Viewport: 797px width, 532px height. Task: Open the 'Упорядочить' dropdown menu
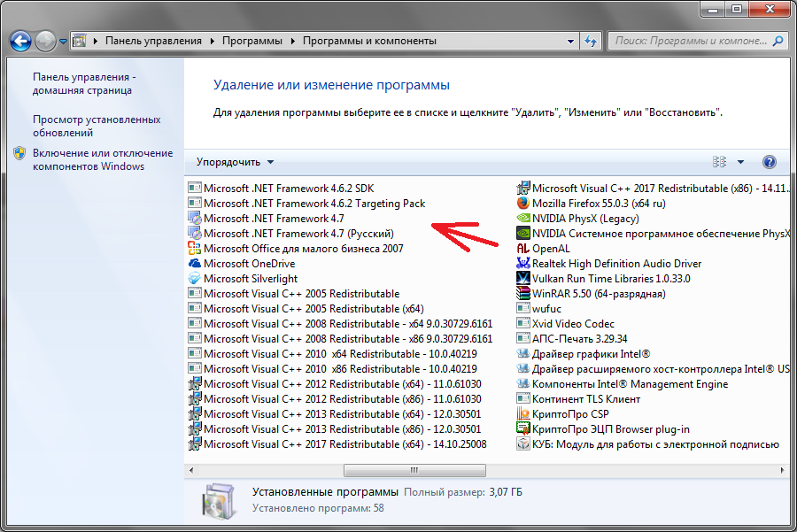pyautogui.click(x=235, y=162)
